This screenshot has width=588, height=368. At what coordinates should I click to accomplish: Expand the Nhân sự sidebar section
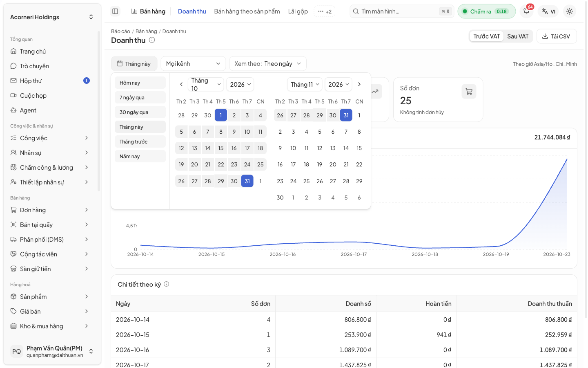50,153
